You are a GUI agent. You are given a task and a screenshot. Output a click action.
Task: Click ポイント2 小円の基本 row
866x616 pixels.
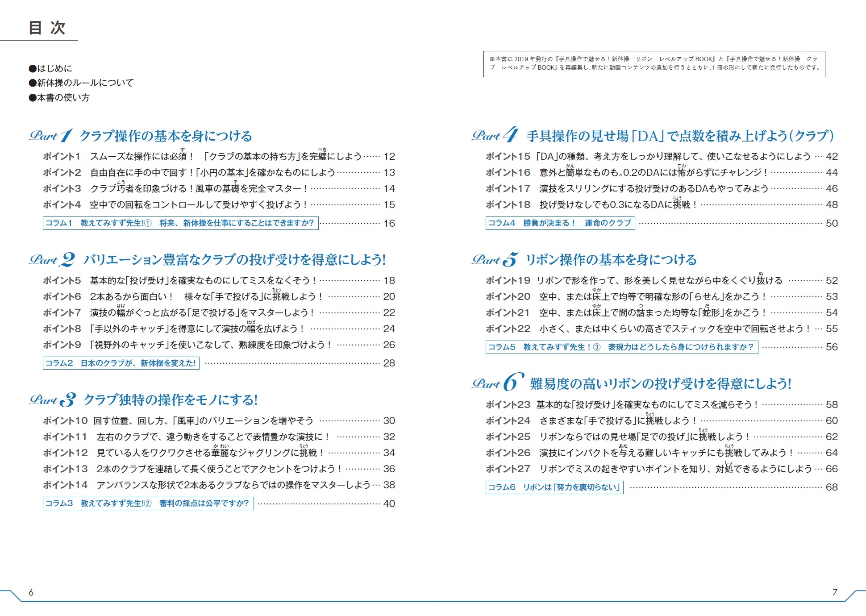coord(219,172)
